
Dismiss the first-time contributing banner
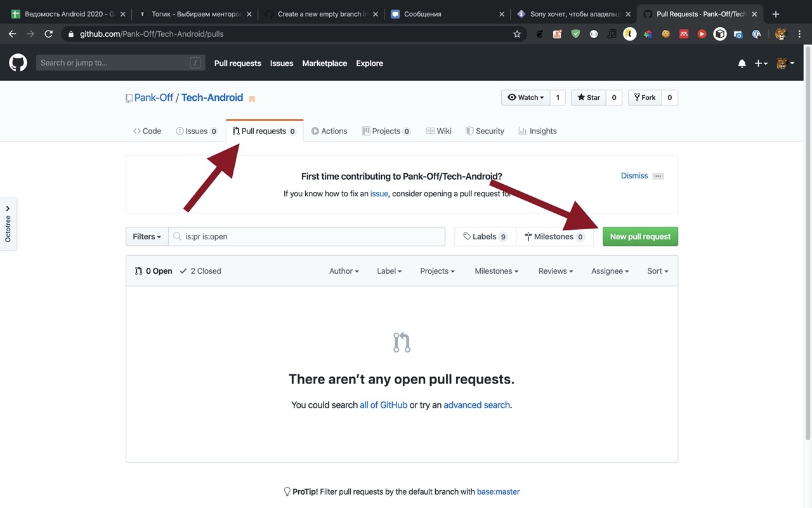click(634, 176)
